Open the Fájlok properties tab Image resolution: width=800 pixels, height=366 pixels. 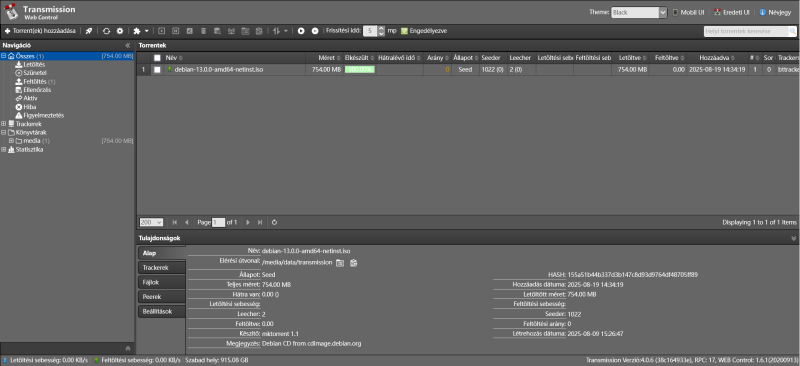tap(162, 282)
